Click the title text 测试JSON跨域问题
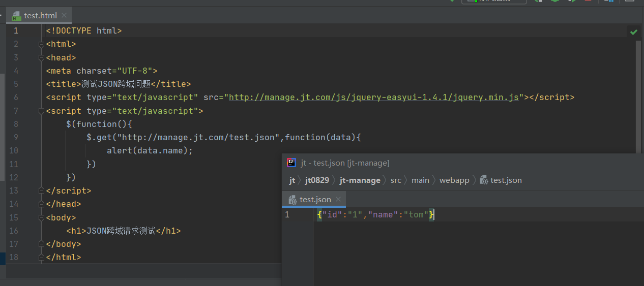This screenshot has width=644, height=286. click(x=116, y=84)
